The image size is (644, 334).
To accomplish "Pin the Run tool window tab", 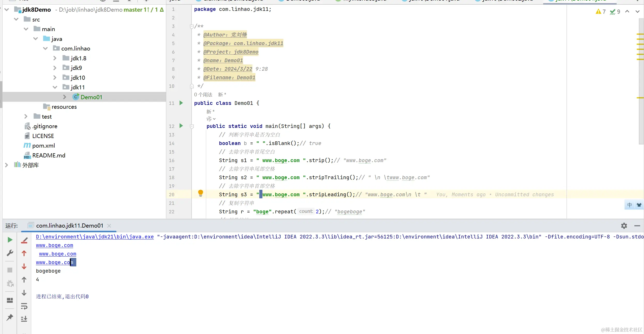I will [10, 317].
